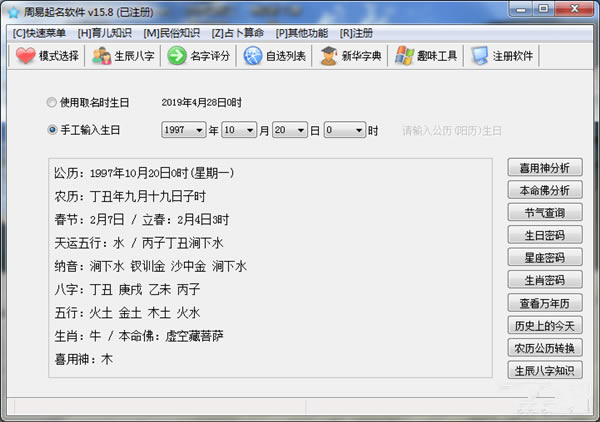Image resolution: width=600 pixels, height=422 pixels.
Task: Click the heart icon for 模式选择
Action: click(x=25, y=56)
